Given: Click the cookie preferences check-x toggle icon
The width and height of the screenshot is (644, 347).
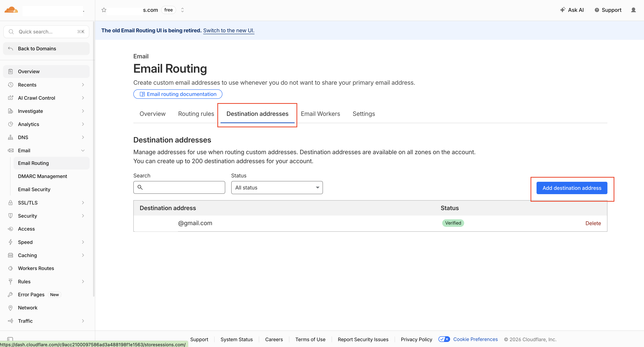Looking at the screenshot, I should coord(444,339).
